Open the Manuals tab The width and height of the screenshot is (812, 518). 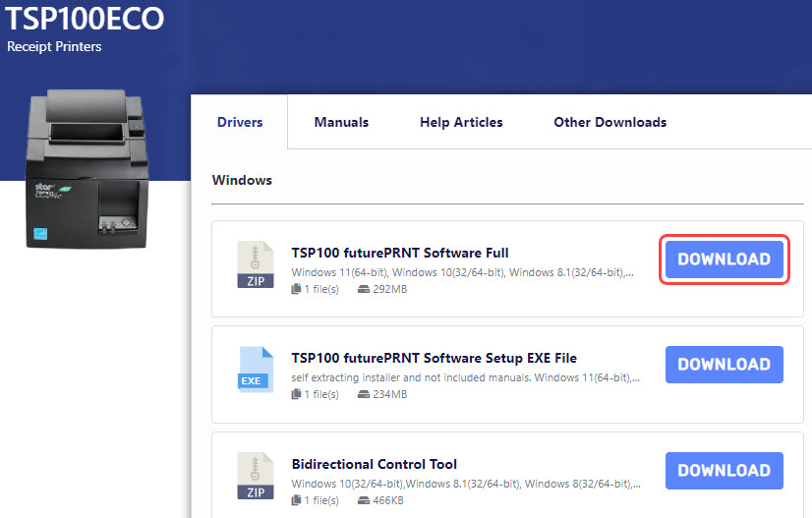point(341,122)
